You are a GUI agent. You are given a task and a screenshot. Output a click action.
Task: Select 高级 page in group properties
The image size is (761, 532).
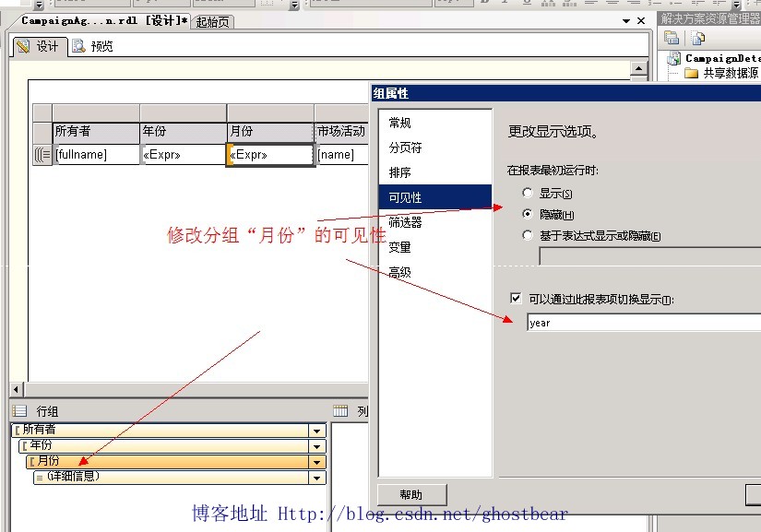(x=399, y=272)
